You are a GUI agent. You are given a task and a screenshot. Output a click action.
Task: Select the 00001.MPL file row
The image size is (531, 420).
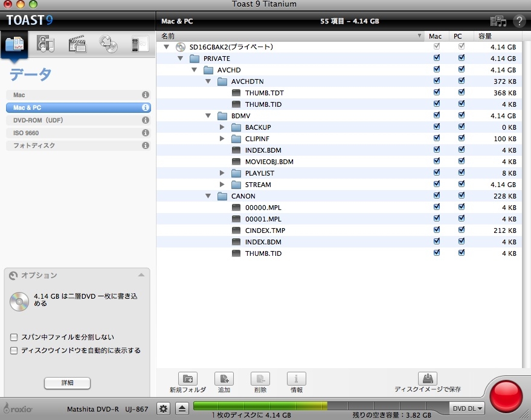[339, 219]
